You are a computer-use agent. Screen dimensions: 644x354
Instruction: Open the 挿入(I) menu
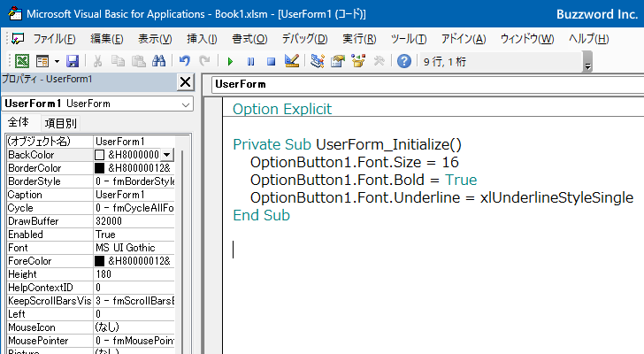coord(202,39)
